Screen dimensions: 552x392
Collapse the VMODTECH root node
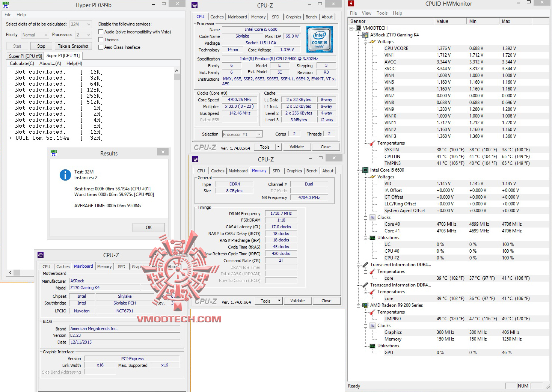(351, 28)
